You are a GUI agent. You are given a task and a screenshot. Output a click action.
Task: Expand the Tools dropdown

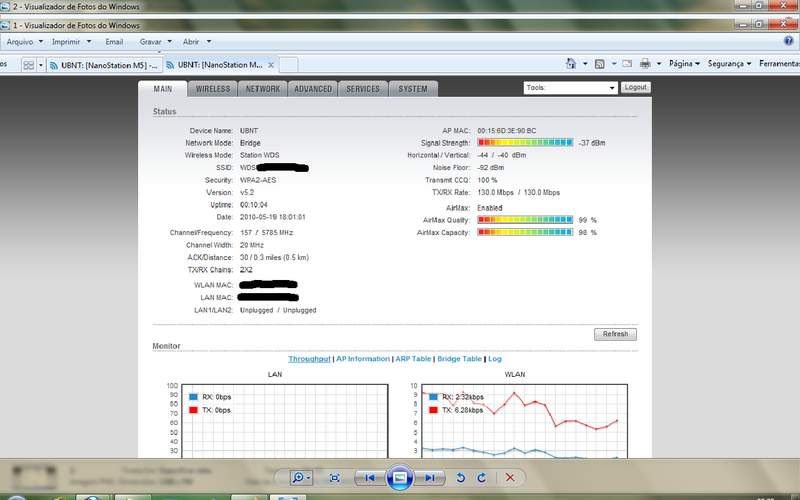570,88
